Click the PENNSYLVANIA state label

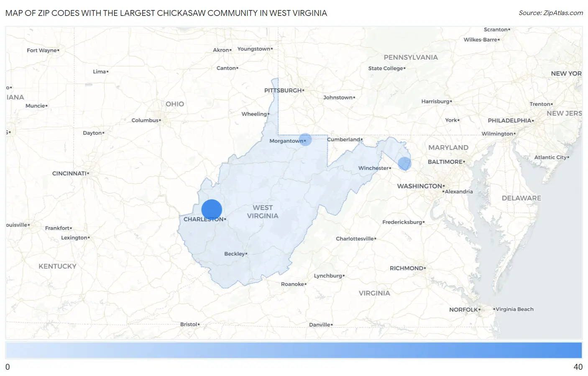pyautogui.click(x=411, y=57)
